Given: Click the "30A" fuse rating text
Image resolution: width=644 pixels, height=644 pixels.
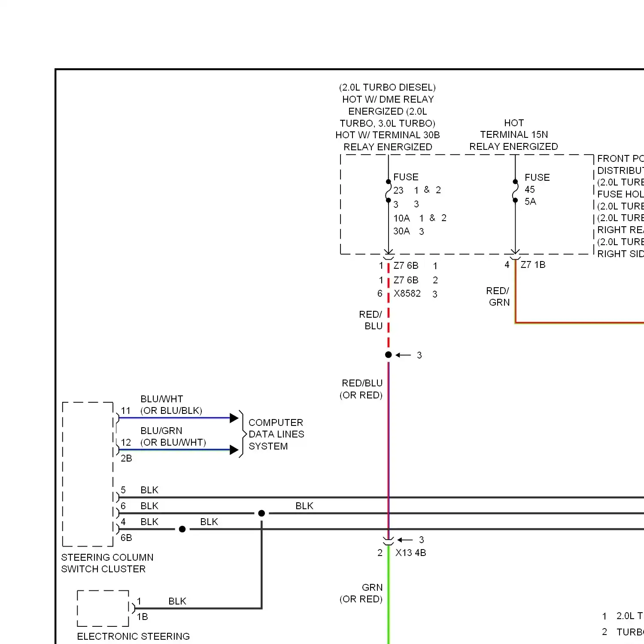Looking at the screenshot, I should click(x=401, y=231).
